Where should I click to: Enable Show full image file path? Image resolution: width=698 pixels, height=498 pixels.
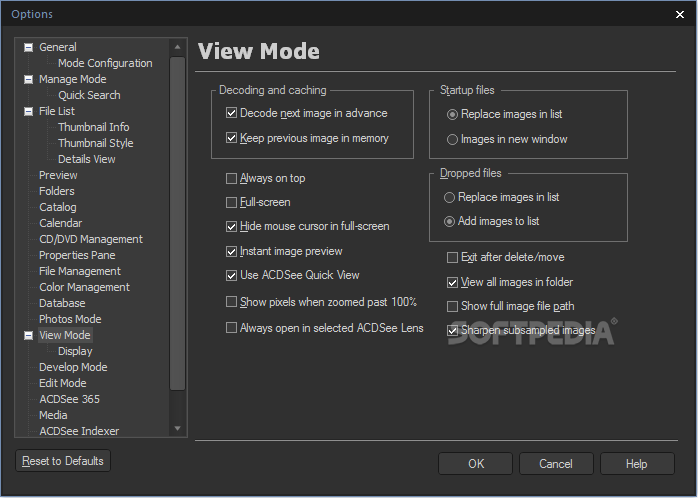(452, 307)
